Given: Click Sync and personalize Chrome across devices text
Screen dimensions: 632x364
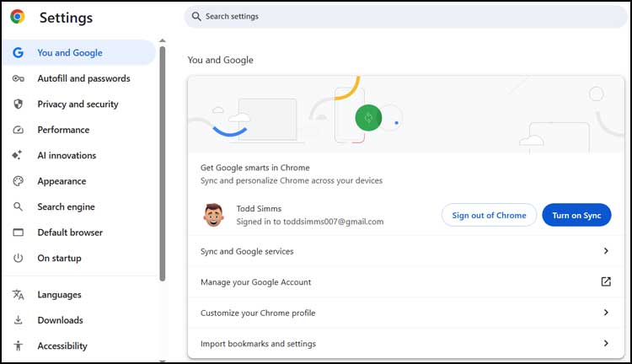Looking at the screenshot, I should pos(292,180).
